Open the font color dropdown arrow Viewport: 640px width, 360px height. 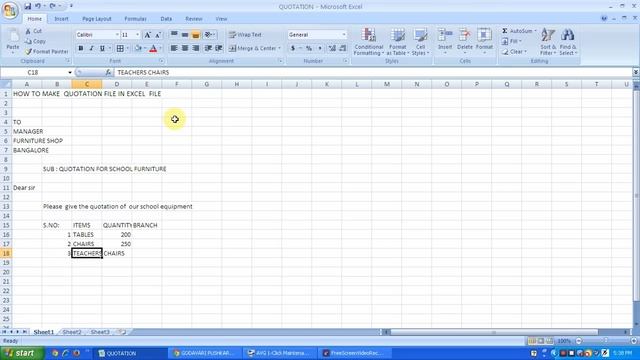160,49
